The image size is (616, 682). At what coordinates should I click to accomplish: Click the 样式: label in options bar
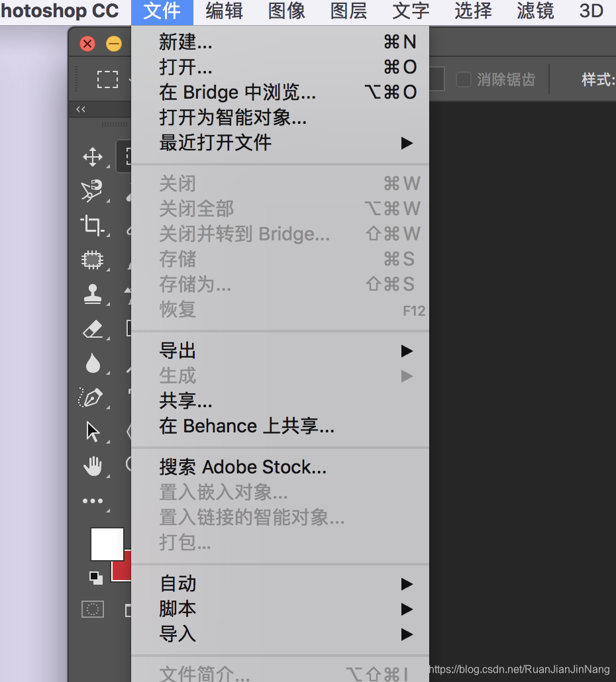[x=598, y=79]
